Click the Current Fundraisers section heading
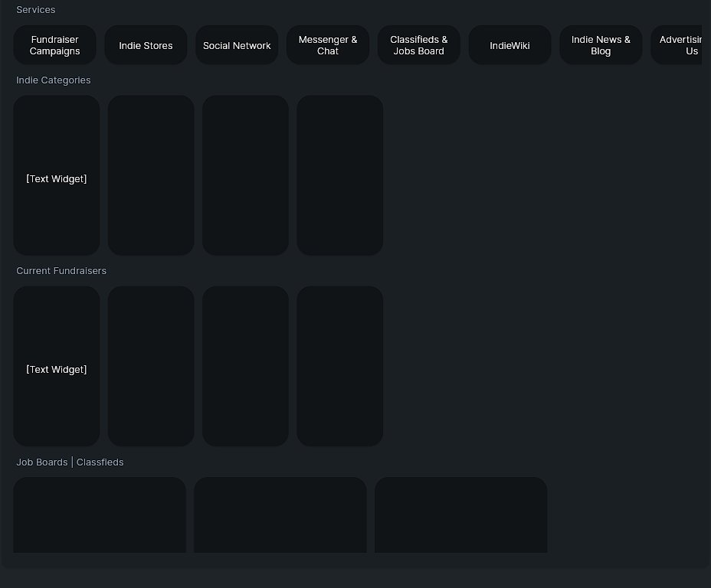Image resolution: width=711 pixels, height=588 pixels. click(61, 270)
